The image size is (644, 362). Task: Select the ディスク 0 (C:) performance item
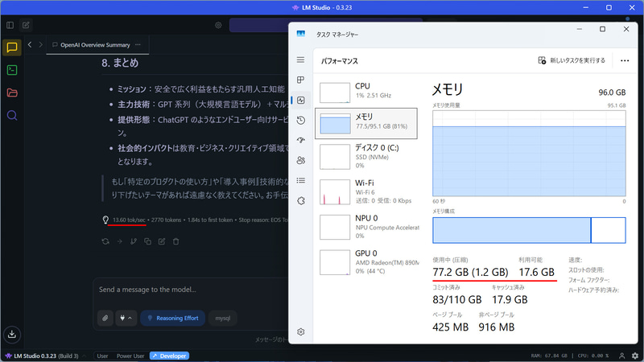coord(366,157)
